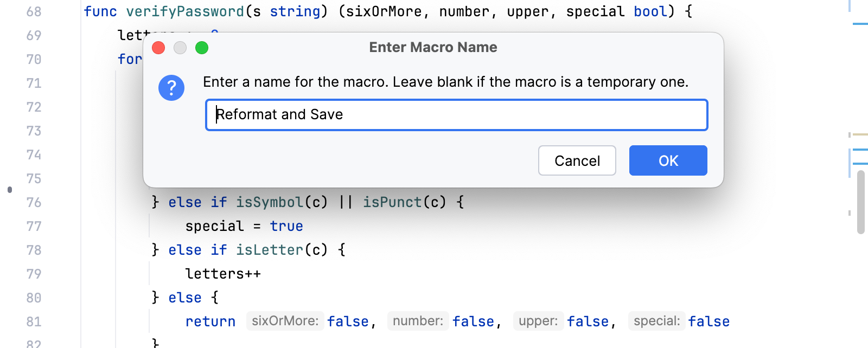Click the yellow minimize traffic light circle
Viewport: 868px width, 348px height.
point(180,48)
